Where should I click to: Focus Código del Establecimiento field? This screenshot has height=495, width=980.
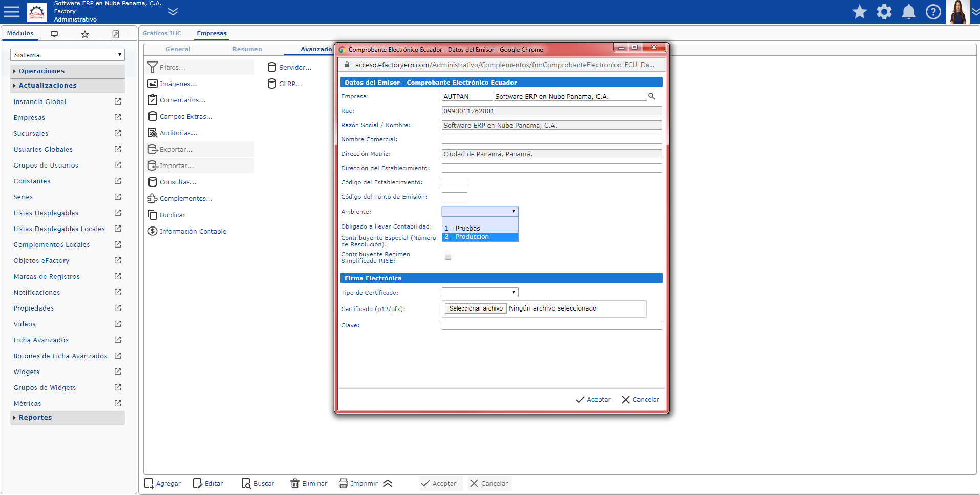pyautogui.click(x=455, y=182)
